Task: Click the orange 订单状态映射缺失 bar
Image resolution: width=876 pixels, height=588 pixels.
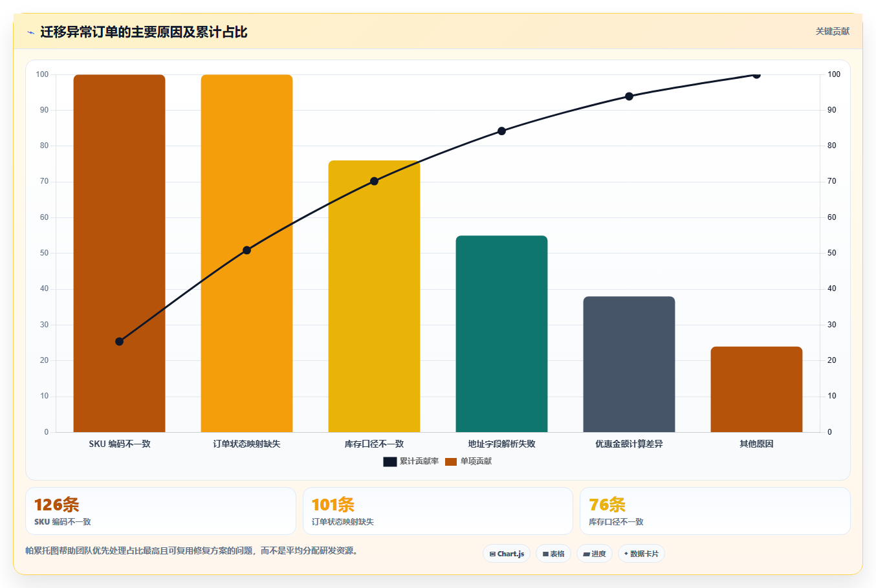Action: coord(246,253)
